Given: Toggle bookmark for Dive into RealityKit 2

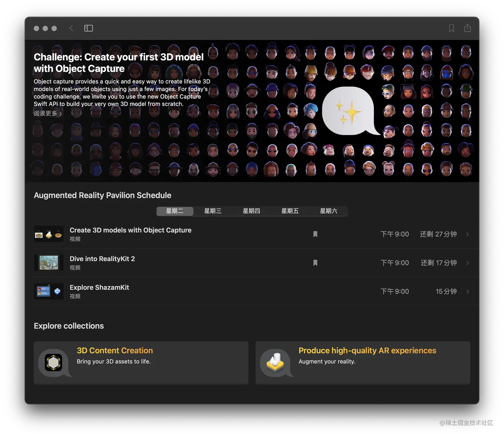Looking at the screenshot, I should (x=315, y=263).
